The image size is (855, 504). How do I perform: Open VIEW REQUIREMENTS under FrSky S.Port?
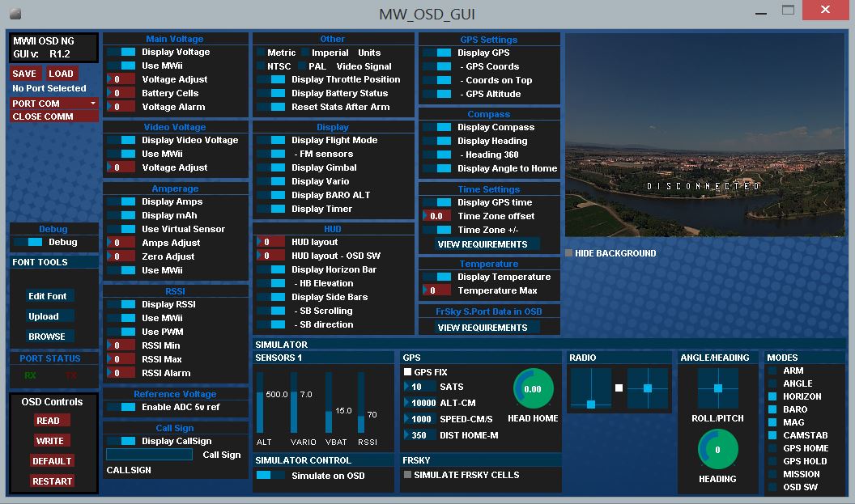(x=482, y=328)
